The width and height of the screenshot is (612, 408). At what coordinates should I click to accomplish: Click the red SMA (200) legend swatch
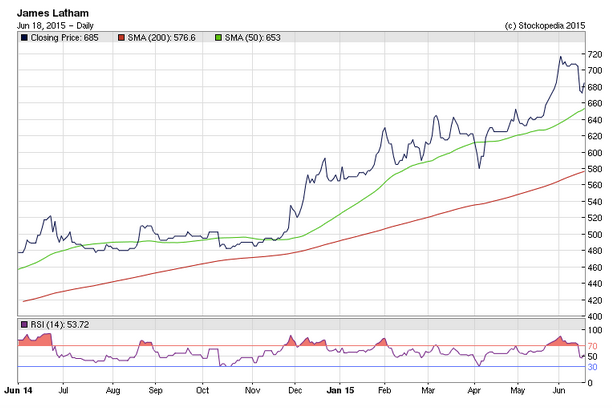click(121, 38)
